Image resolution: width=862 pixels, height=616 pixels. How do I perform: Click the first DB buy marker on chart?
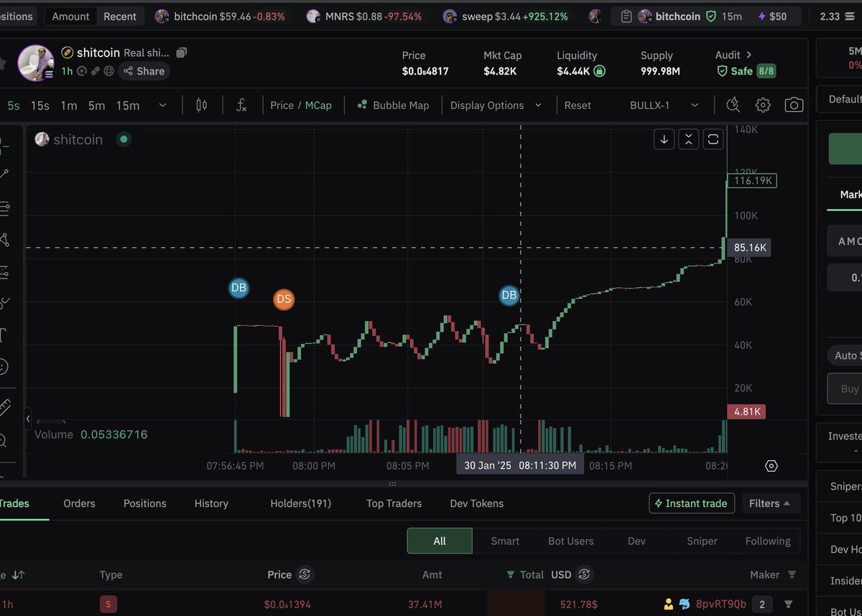click(x=238, y=289)
